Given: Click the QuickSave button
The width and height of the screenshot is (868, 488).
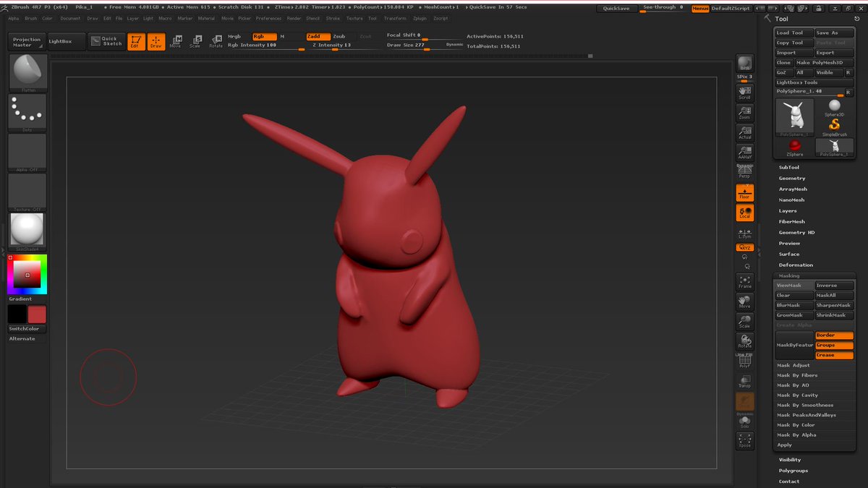Looking at the screenshot, I should click(x=616, y=9).
